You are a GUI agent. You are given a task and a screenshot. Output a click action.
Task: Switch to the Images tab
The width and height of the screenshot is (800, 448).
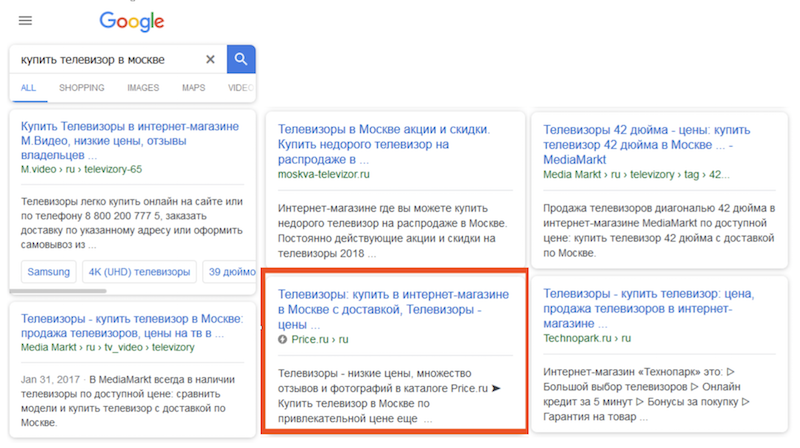(143, 88)
